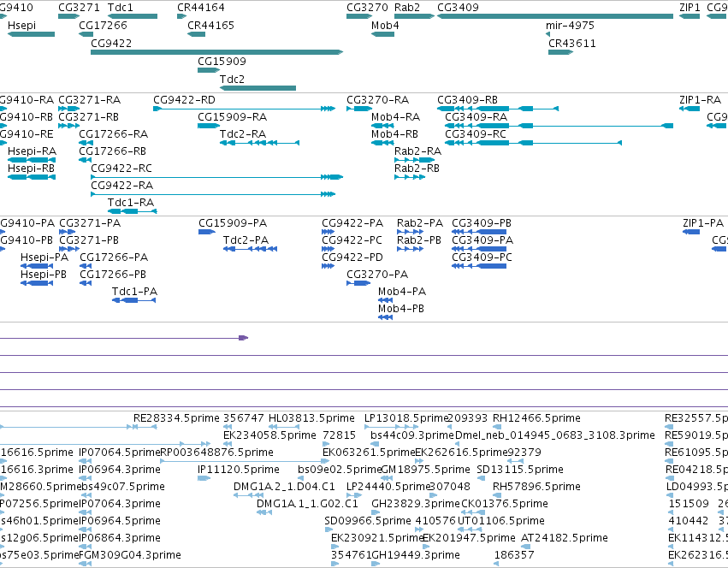Click transcript CG3409-RB

click(498, 109)
